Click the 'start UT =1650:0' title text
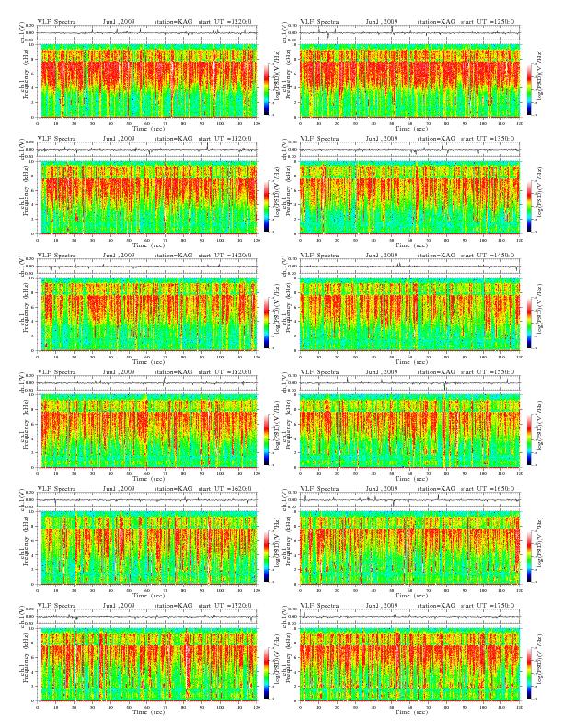The height and width of the screenshot is (728, 563). [488, 488]
